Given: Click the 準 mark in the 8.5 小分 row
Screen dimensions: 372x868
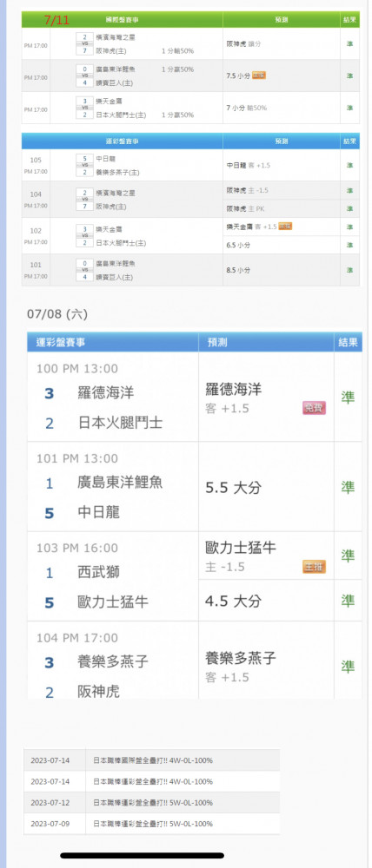Looking at the screenshot, I should point(349,270).
